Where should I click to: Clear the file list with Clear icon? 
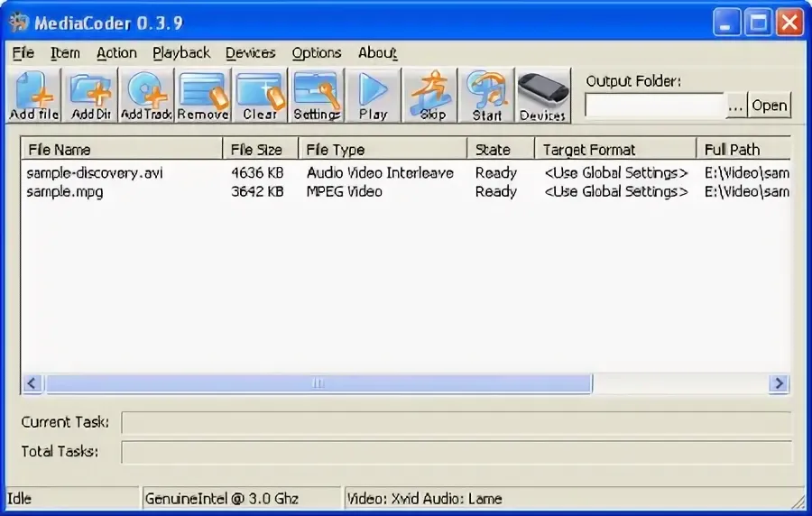(260, 96)
